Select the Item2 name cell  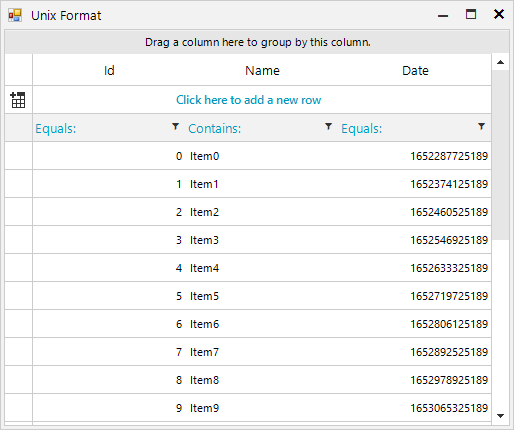(x=262, y=212)
